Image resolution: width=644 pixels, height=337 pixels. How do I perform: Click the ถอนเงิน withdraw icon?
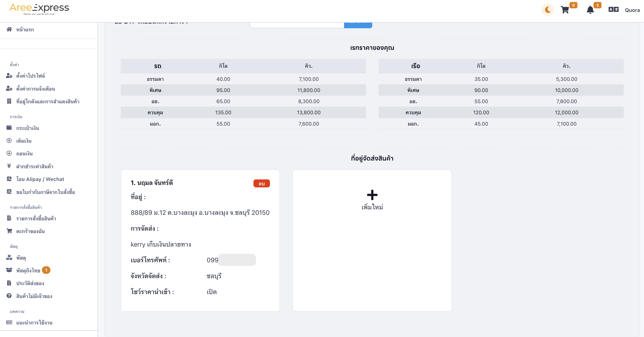9,153
